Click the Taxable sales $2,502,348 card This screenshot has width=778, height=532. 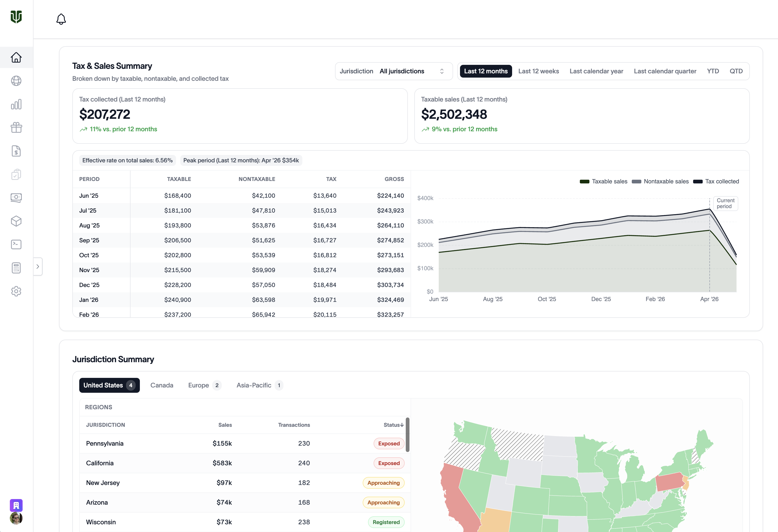[x=582, y=116]
